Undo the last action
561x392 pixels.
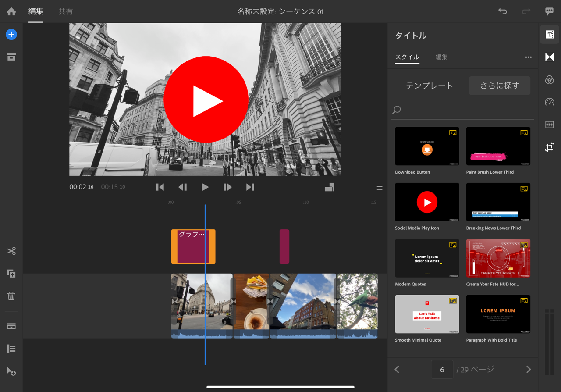[502, 11]
